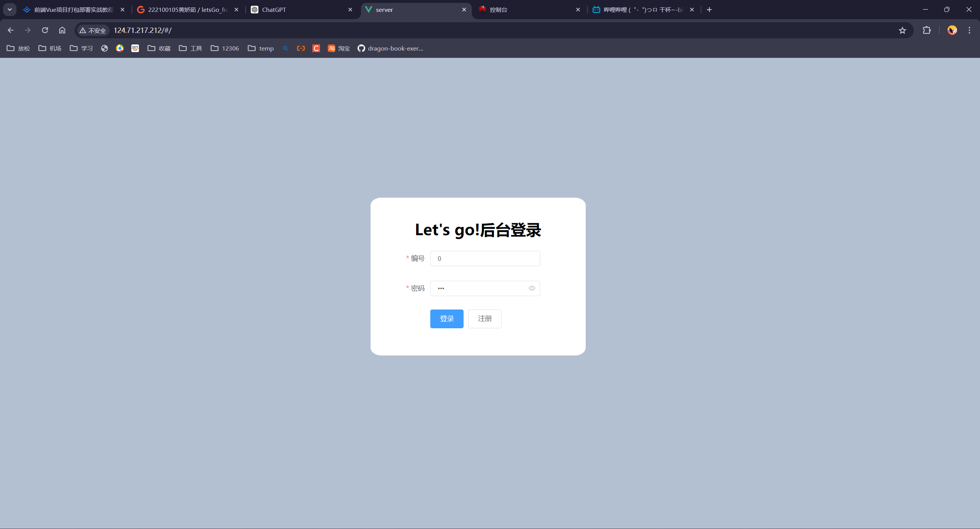
Task: Toggle password visibility eye icon
Action: click(532, 288)
